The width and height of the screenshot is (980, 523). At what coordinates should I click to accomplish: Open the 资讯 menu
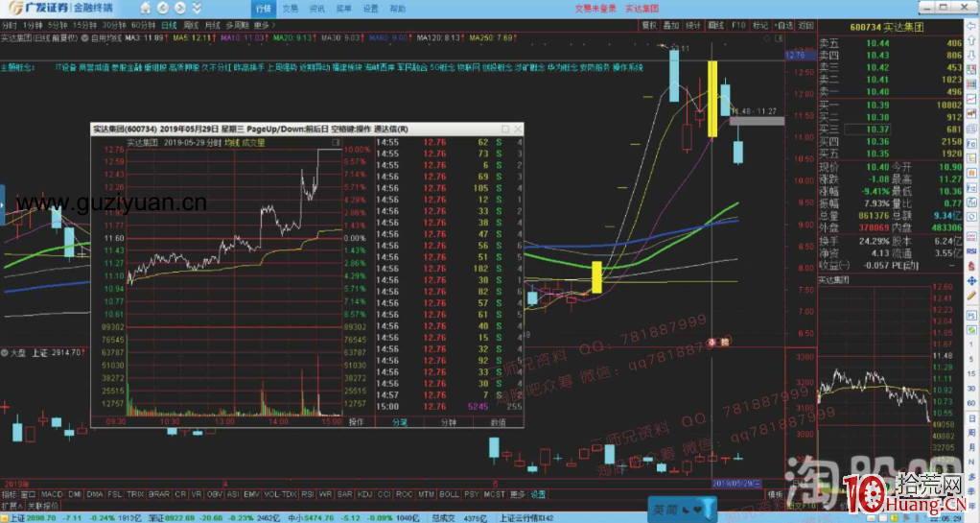coord(317,9)
